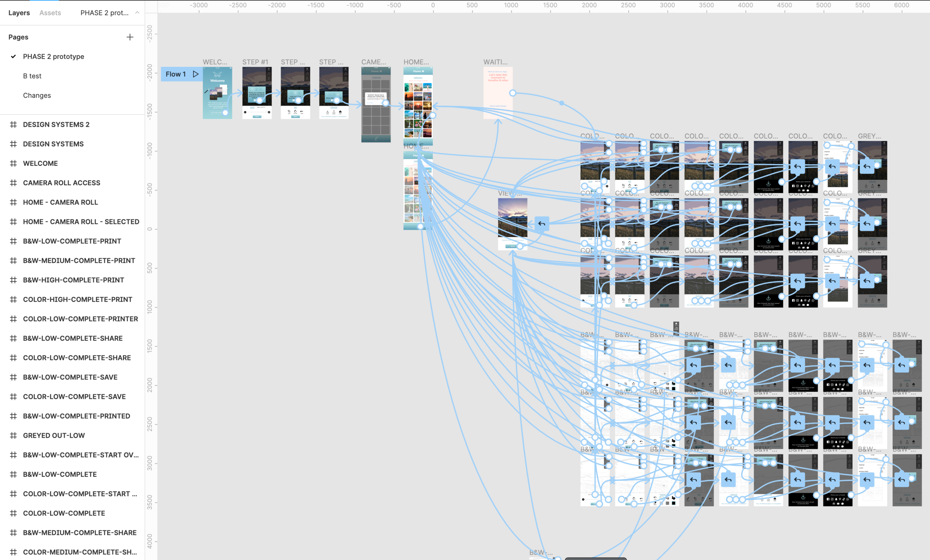Viewport: 930px width, 560px height.
Task: Click frame icon beside GREYED OUT-LOW layer
Action: pyautogui.click(x=13, y=435)
